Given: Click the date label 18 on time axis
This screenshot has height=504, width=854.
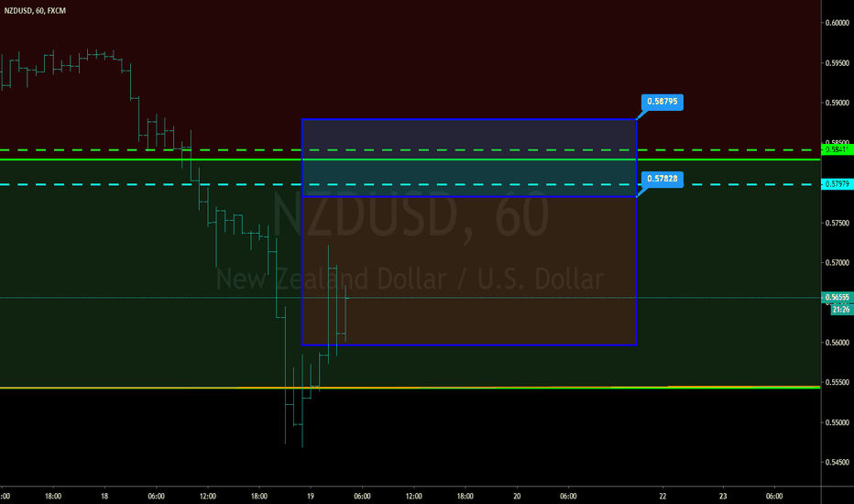Looking at the screenshot, I should tap(104, 496).
